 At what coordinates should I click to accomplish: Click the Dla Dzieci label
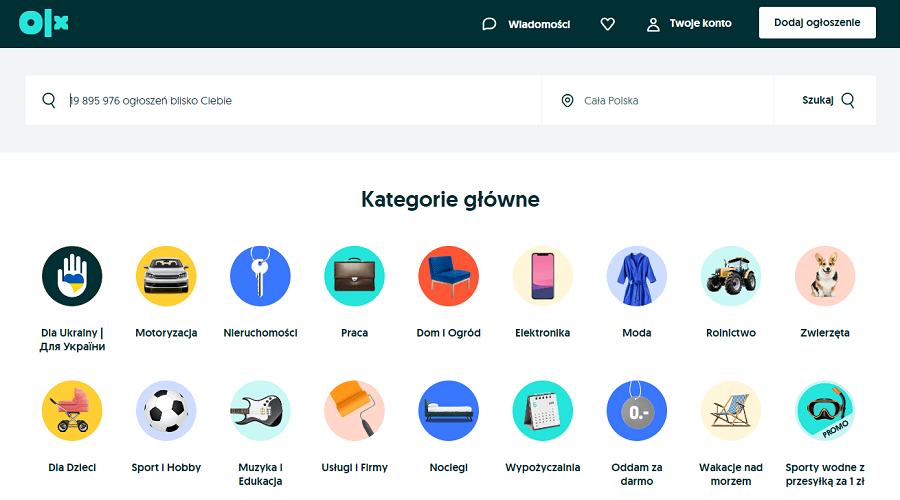pos(72,468)
